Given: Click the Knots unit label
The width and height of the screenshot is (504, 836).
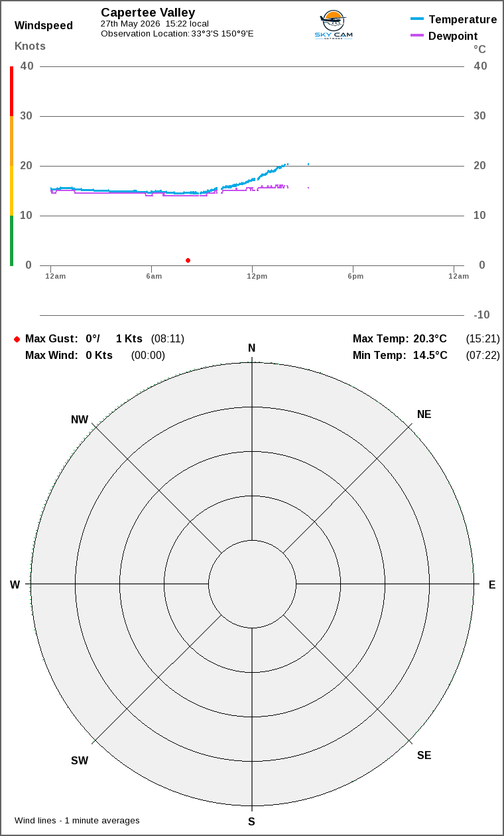Looking at the screenshot, I should pyautogui.click(x=31, y=46).
